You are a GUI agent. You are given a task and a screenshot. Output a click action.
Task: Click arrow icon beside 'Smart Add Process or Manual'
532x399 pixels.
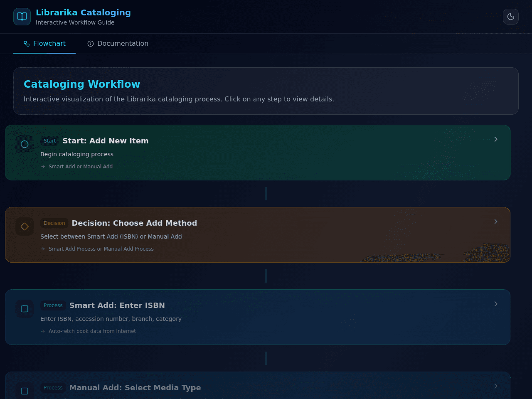pyautogui.click(x=43, y=249)
